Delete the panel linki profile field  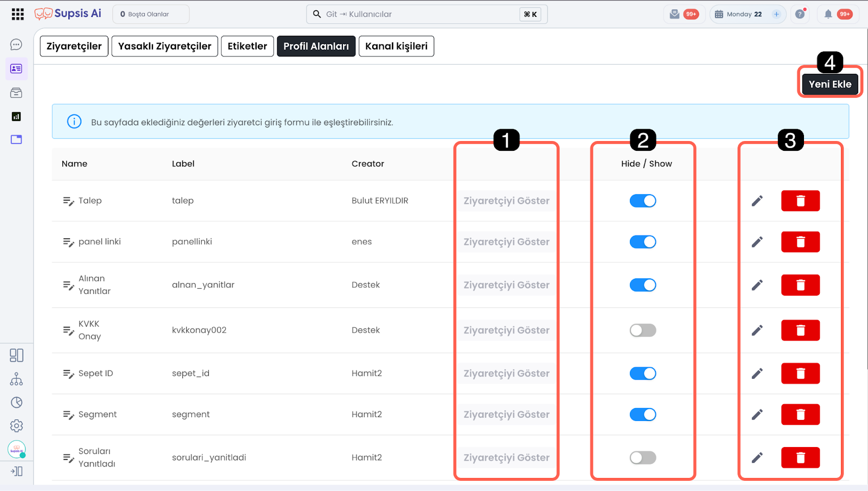click(800, 242)
